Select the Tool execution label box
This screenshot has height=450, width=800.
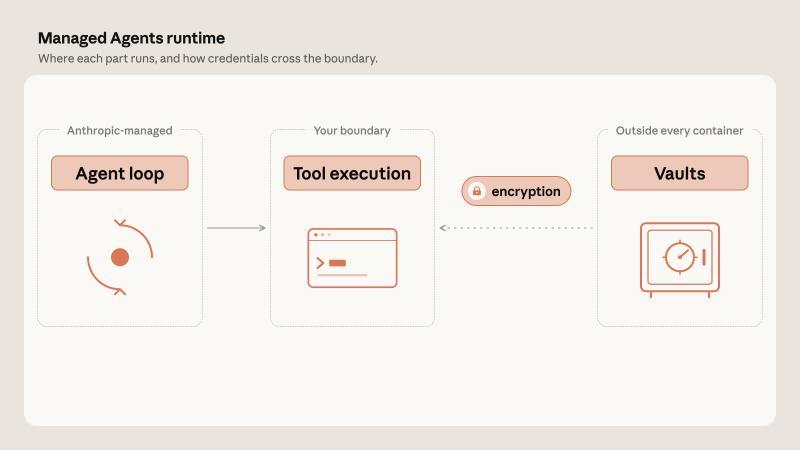[x=352, y=173]
